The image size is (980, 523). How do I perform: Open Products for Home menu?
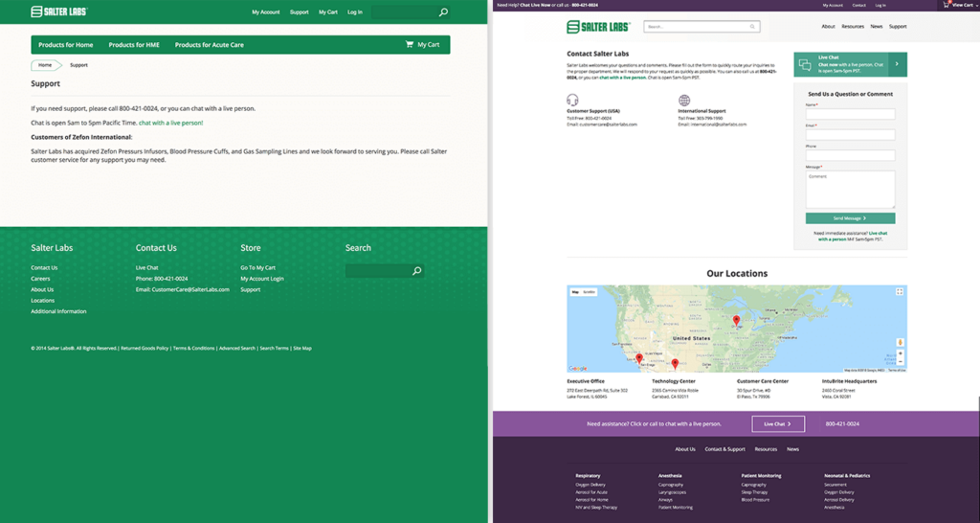66,45
